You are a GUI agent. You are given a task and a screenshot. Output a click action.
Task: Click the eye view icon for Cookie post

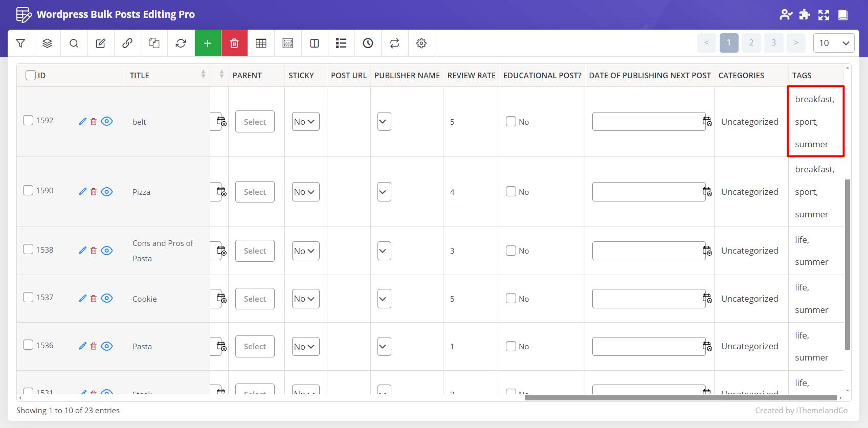[x=107, y=298]
